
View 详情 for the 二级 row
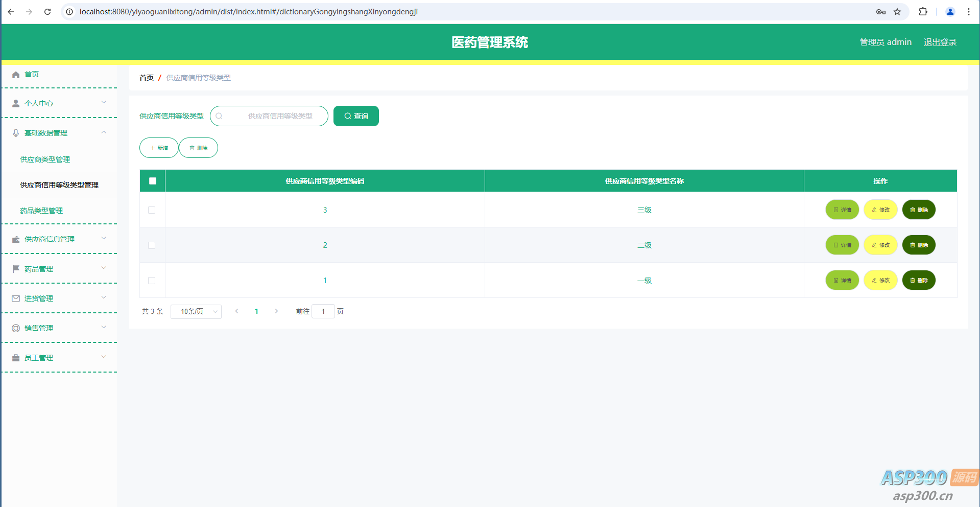[842, 245]
